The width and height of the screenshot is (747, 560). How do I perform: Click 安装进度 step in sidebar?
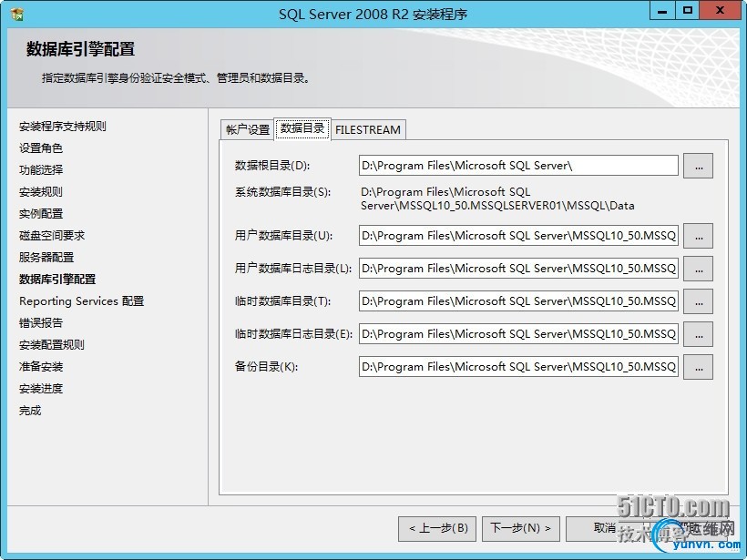(x=40, y=389)
